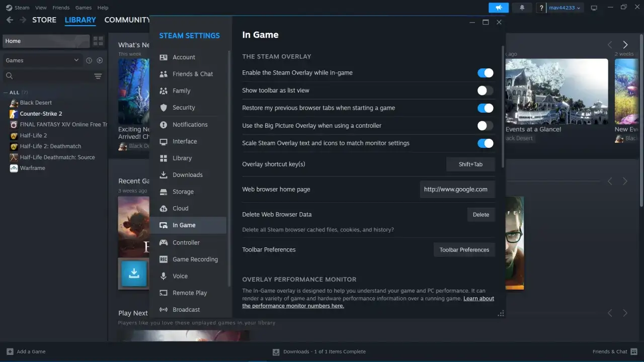Collapse the ALL games category

6,93
